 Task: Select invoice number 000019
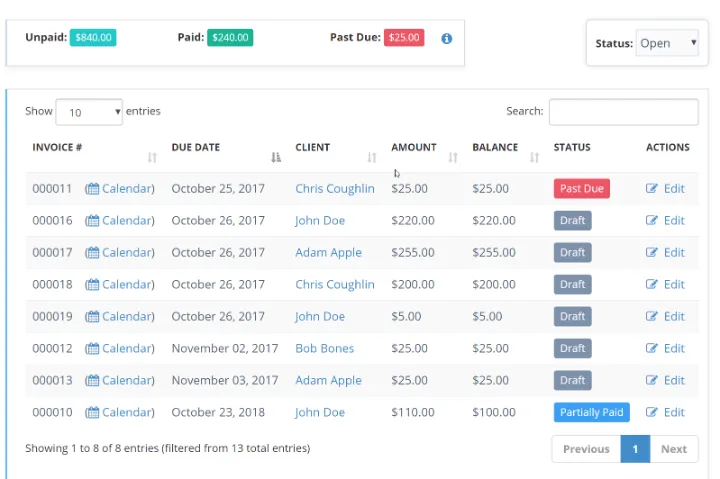(x=52, y=316)
